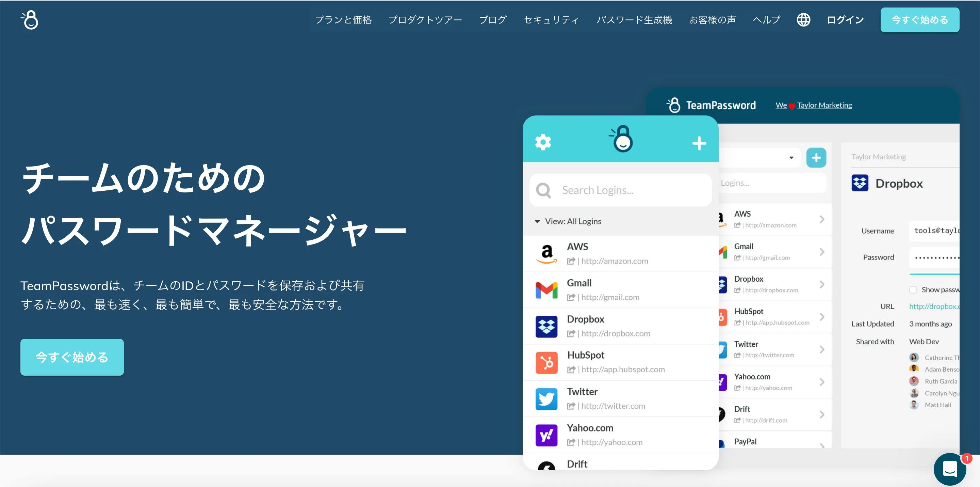Click the http://dropbox URL link
The width and height of the screenshot is (980, 487).
934,306
